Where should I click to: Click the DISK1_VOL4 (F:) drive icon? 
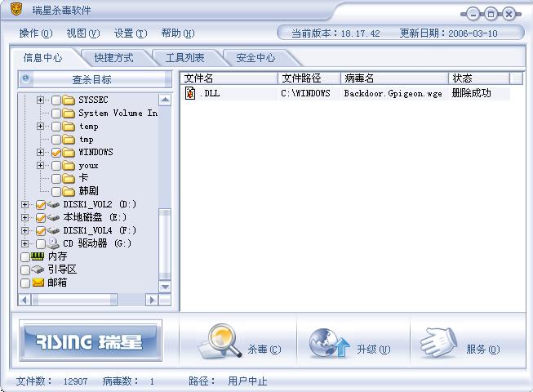[x=53, y=230]
